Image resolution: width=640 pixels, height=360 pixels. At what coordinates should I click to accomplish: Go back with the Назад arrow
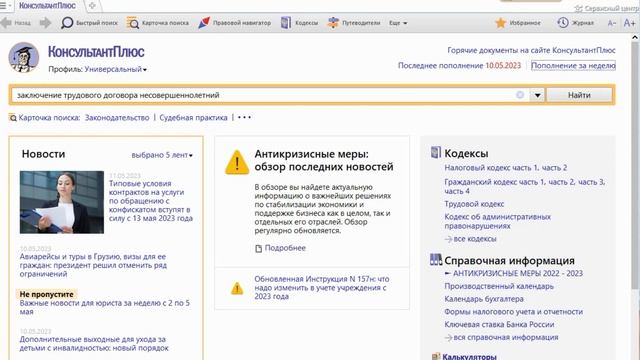pos(16,23)
